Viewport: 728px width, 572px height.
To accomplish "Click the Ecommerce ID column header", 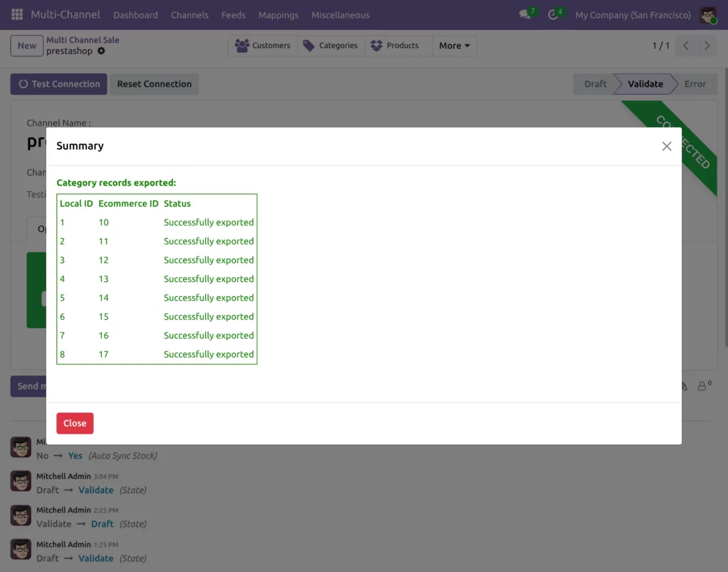I will click(x=129, y=204).
